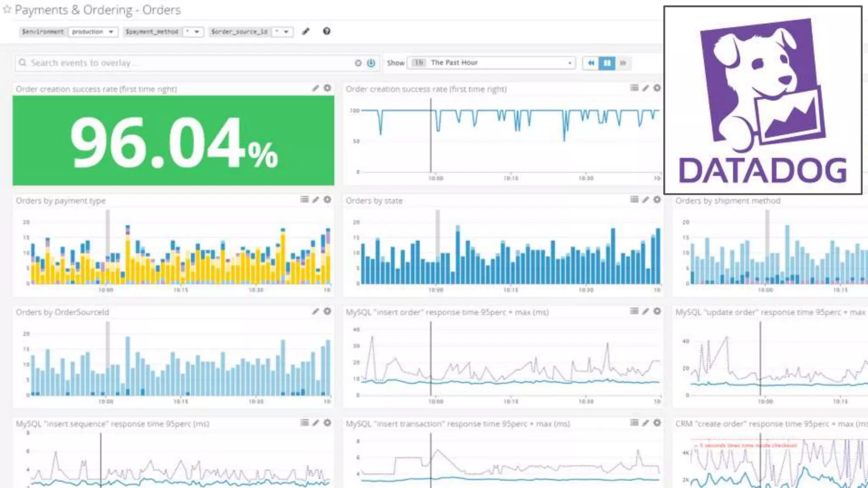Star the Payments & Ordering dashboard
868x488 pixels.
[x=7, y=9]
